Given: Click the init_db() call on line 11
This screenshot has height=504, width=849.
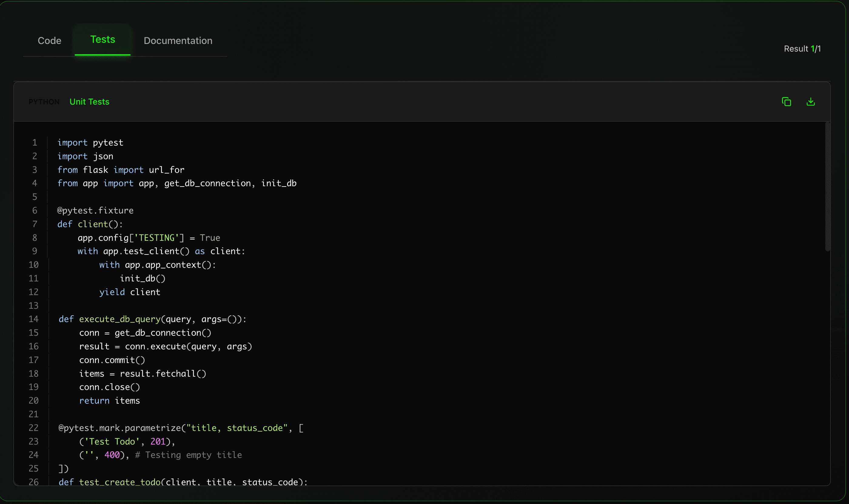Looking at the screenshot, I should [x=142, y=278].
